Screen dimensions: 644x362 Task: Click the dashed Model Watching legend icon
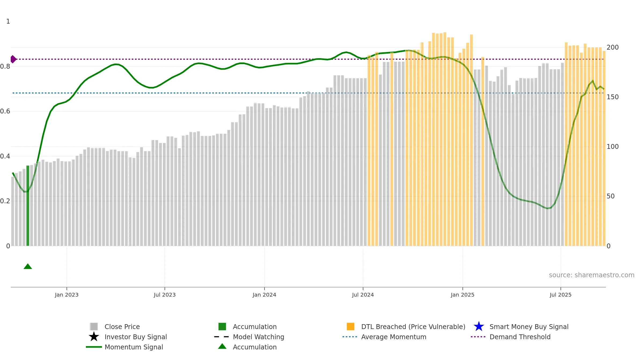[x=222, y=337]
